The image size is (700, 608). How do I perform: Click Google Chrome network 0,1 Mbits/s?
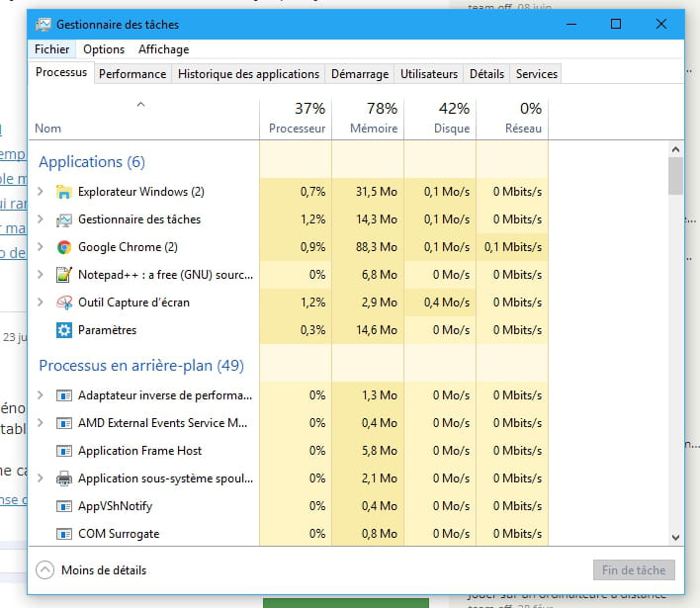[x=513, y=247]
